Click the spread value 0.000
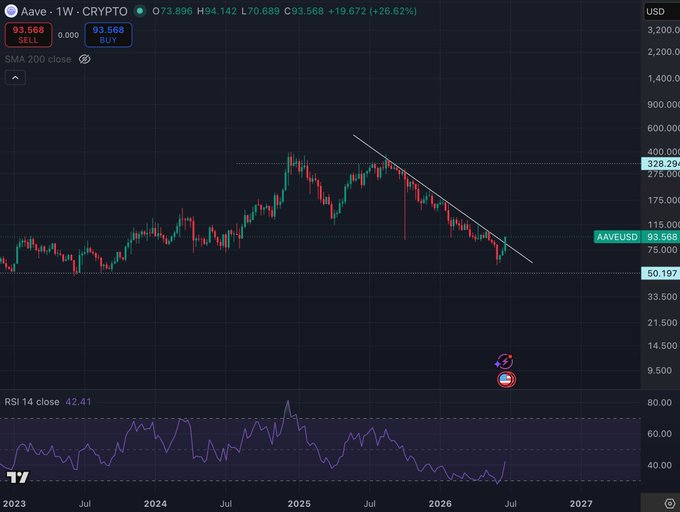 coord(69,35)
